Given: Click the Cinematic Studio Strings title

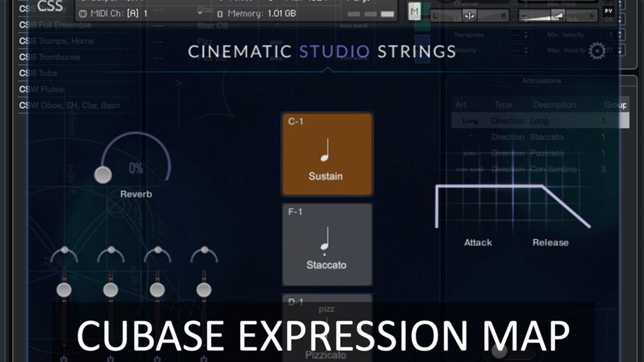Looking at the screenshot, I should (322, 51).
